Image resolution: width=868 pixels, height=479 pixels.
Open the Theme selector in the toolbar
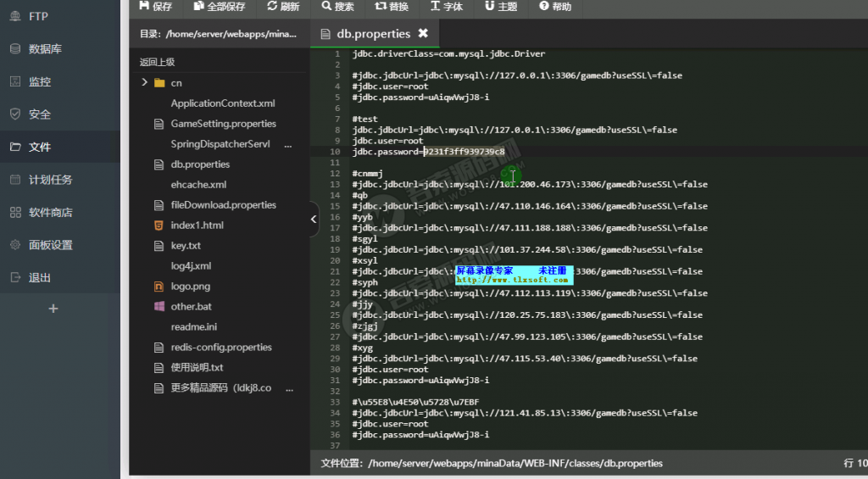(x=501, y=7)
